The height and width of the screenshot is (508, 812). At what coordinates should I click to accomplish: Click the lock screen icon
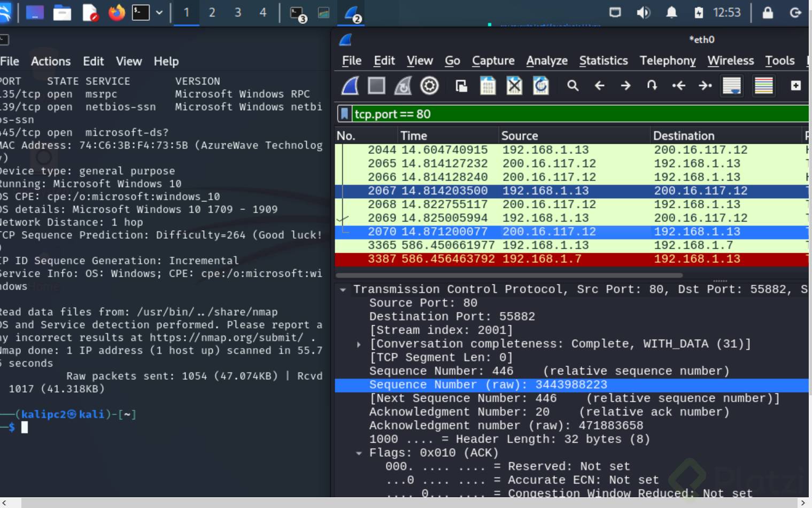pos(768,12)
